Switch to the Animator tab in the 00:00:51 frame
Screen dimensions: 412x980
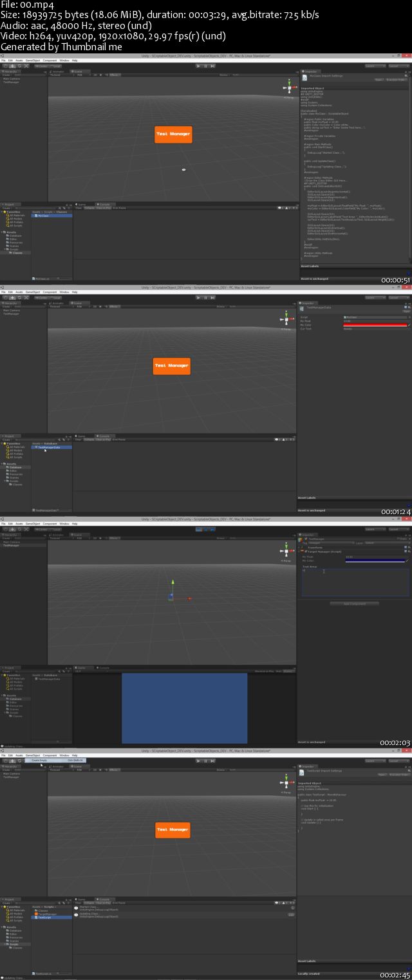57,70
